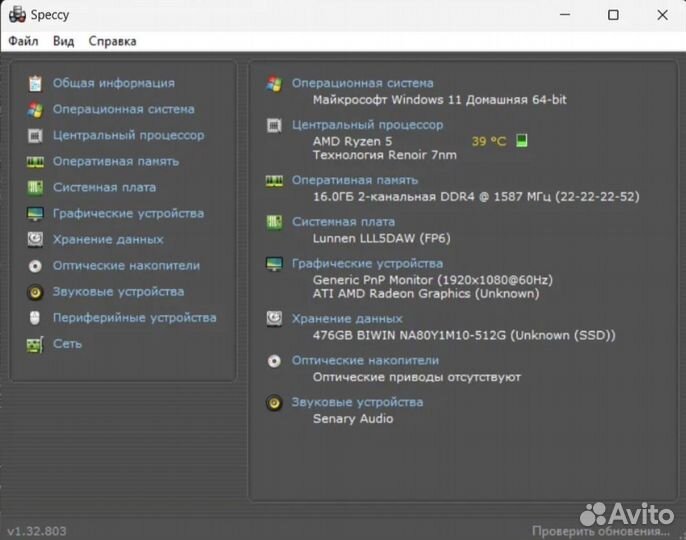Open the Audio speaker icon in sidebar
686x540 pixels.
[x=35, y=292]
